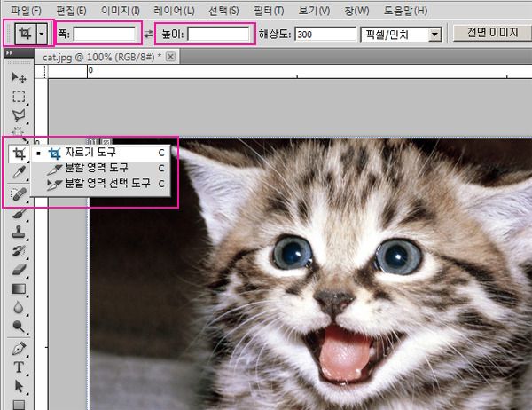Select the Healing Brush bandage tool
The height and width of the screenshot is (410, 532).
tap(19, 194)
